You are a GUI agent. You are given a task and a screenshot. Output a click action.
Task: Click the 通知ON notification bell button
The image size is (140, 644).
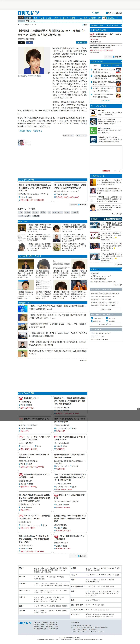81,43
